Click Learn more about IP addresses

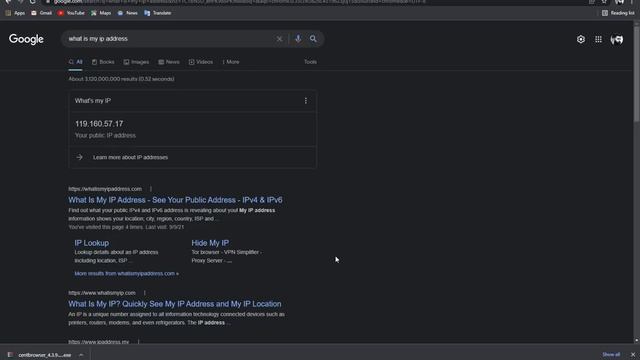(130, 157)
